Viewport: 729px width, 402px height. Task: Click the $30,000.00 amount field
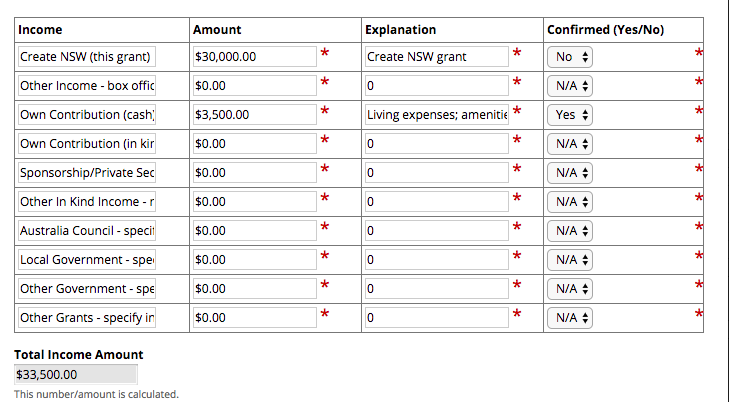click(255, 57)
